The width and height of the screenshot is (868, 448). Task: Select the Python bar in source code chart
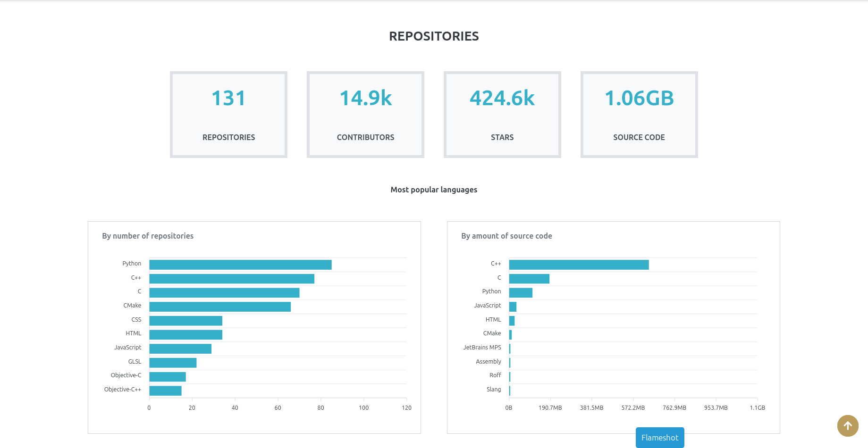pyautogui.click(x=521, y=293)
